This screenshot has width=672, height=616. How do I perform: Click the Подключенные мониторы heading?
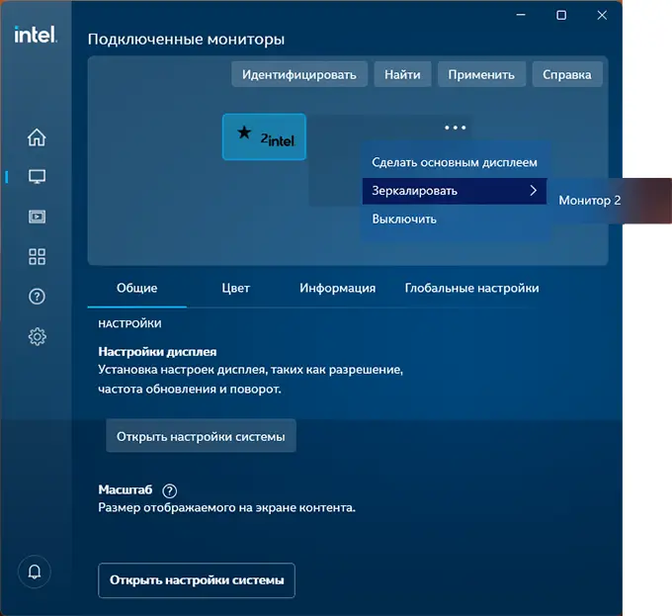coord(186,40)
